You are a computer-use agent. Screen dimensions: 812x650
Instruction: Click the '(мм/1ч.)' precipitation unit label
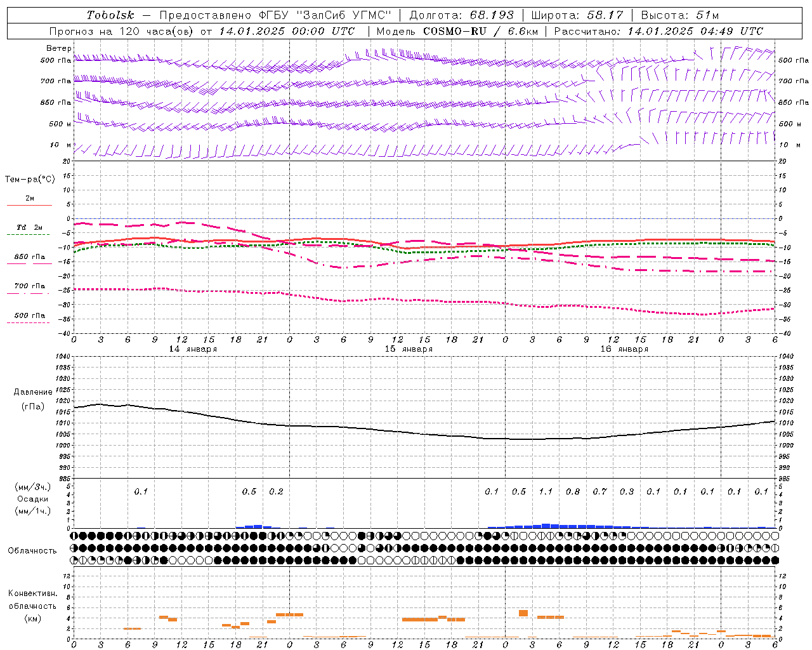(33, 511)
